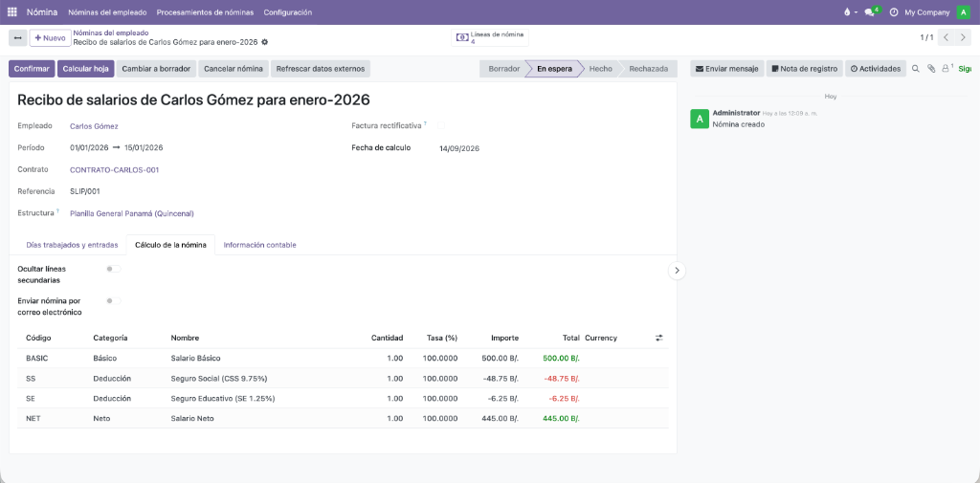980x483 pixels.
Task: Click the Confirmar button
Action: click(x=32, y=69)
